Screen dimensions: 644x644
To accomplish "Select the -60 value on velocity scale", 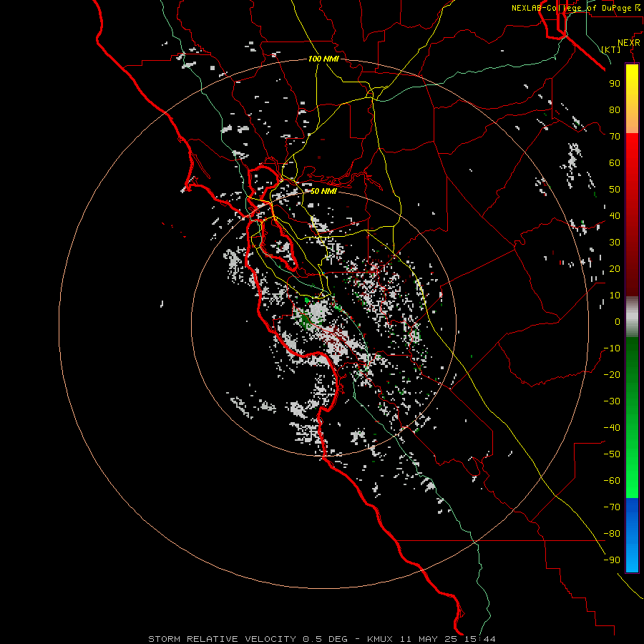I will [612, 481].
